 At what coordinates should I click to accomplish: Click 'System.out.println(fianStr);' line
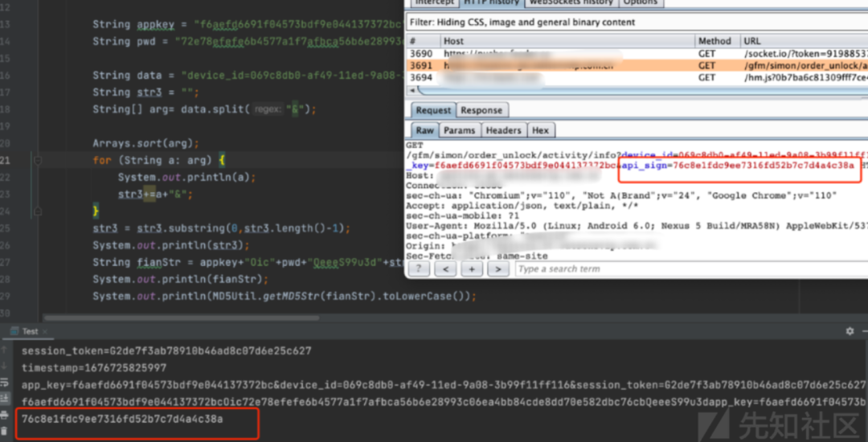181,278
